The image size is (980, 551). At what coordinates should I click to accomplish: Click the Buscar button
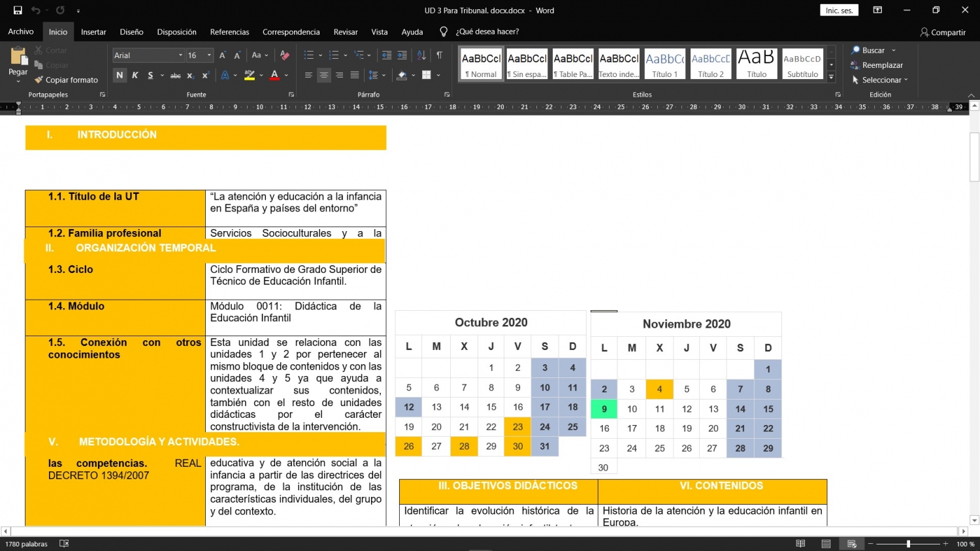[x=873, y=50]
